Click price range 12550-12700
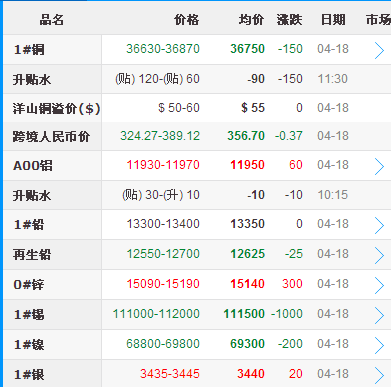This screenshot has width=391, height=387. [163, 254]
